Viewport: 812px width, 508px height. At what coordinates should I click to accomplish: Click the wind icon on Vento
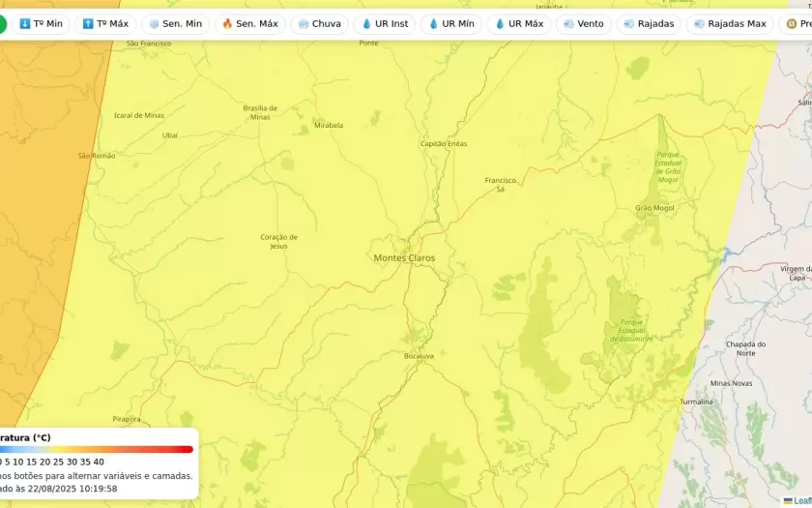[568, 23]
